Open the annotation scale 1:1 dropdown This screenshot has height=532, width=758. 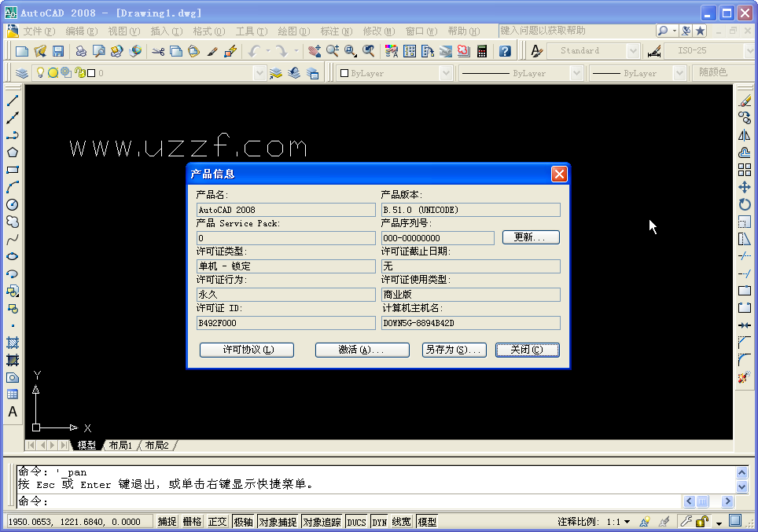click(627, 521)
